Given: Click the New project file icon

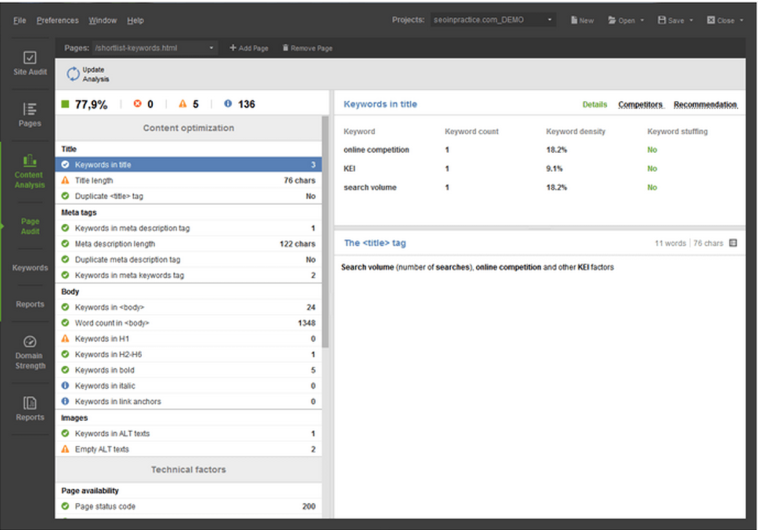Looking at the screenshot, I should pos(574,20).
